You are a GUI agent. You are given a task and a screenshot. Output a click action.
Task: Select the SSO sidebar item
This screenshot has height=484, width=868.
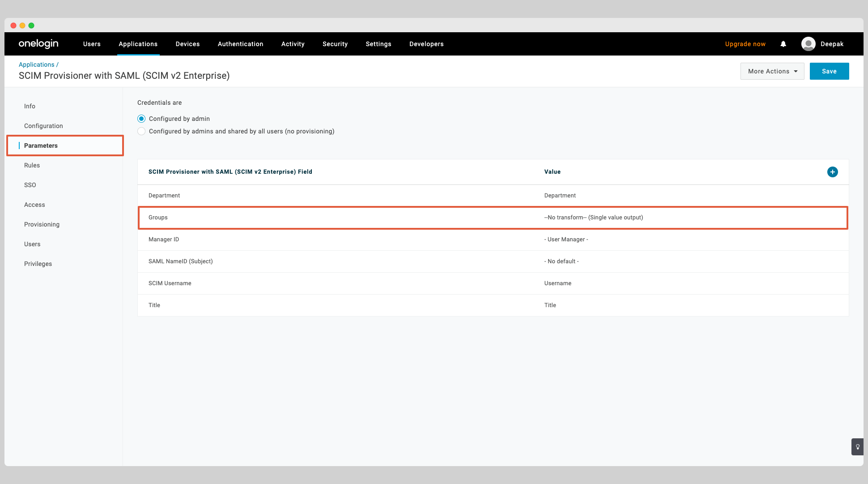coord(30,185)
